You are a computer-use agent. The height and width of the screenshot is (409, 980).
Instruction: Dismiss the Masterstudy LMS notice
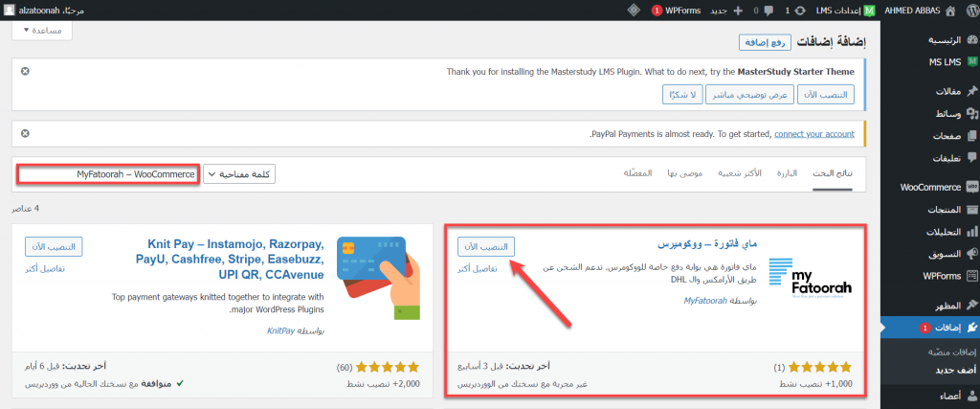coord(24,71)
